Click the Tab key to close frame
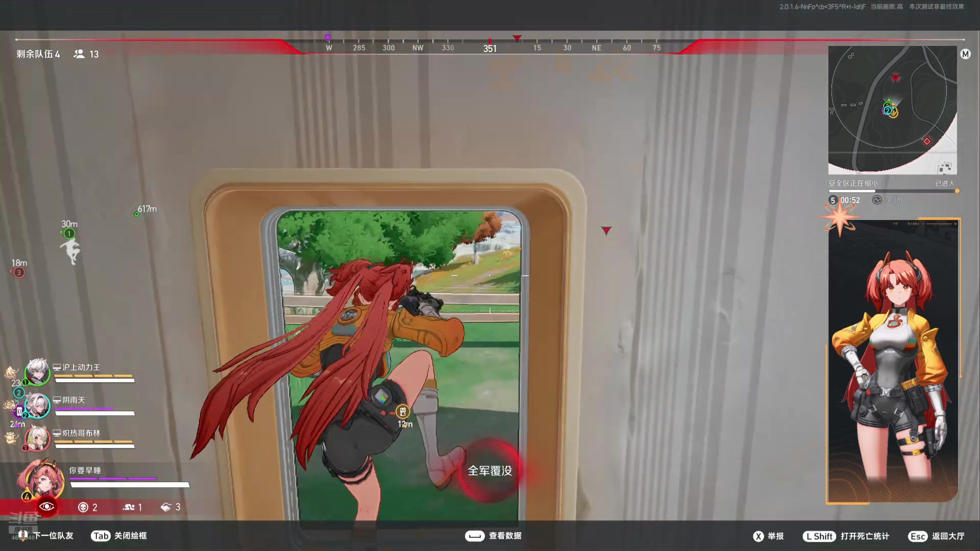Image resolution: width=980 pixels, height=551 pixels. pyautogui.click(x=101, y=536)
